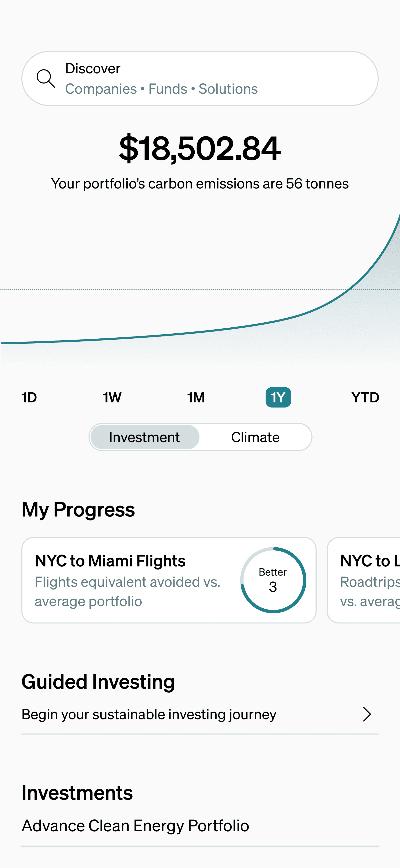This screenshot has height=868, width=400.
Task: Toggle to the Climate view
Action: [x=255, y=437]
